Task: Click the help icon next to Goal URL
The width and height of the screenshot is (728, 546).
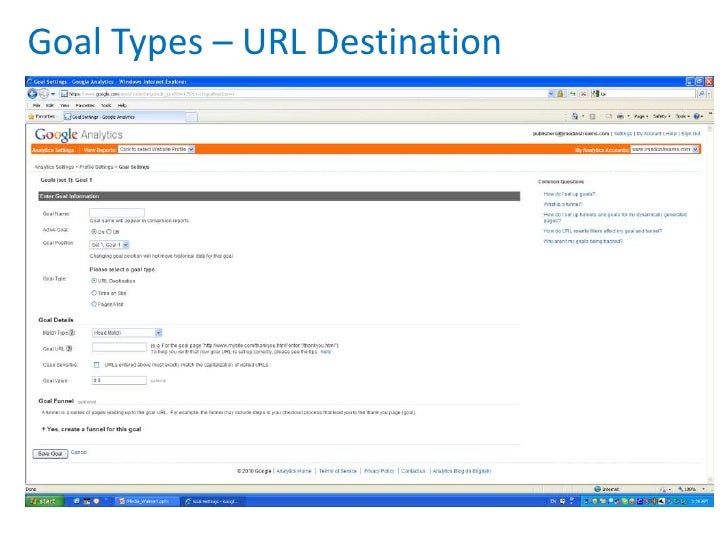Action: tap(69, 348)
